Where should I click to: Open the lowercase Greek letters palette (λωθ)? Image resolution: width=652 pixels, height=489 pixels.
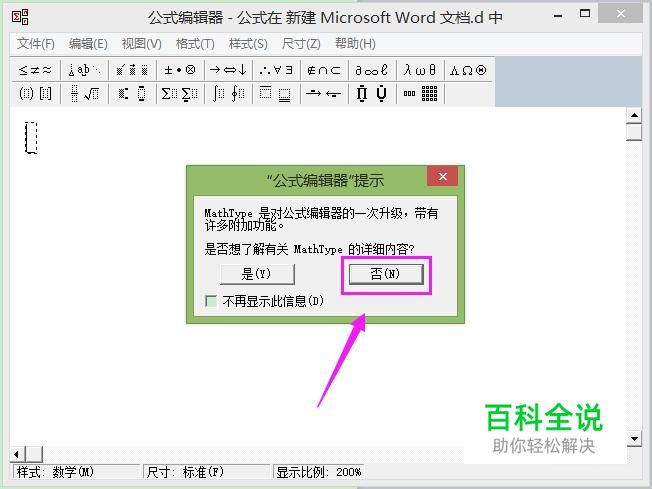(420, 70)
